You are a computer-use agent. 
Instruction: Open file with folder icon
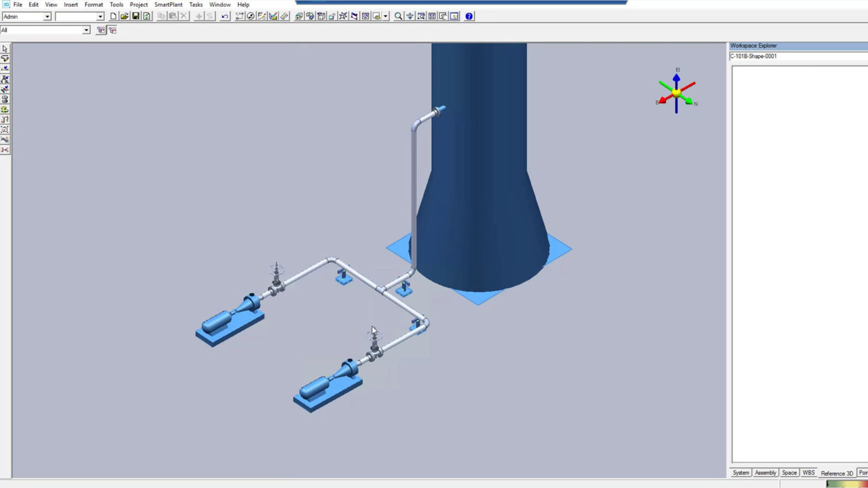click(124, 17)
